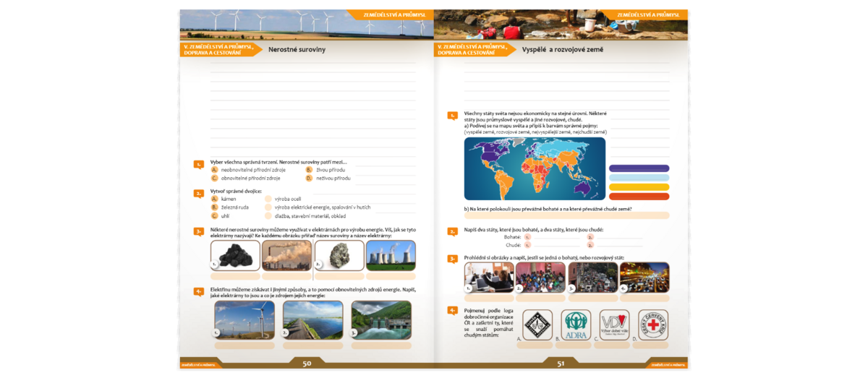Click exercise 4 marker on left page
This screenshot has width=868, height=378.
198,292
